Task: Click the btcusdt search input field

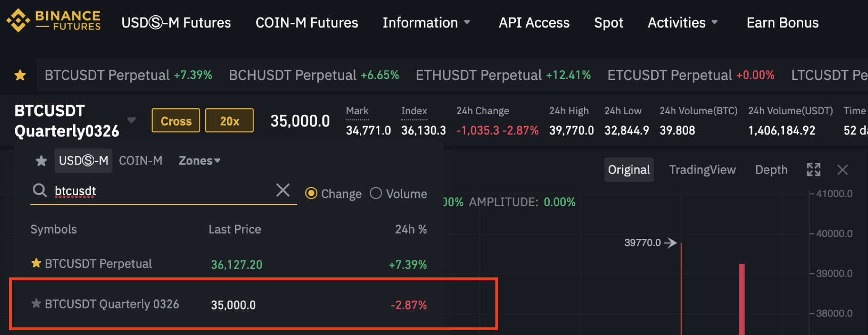Action: click(x=162, y=191)
